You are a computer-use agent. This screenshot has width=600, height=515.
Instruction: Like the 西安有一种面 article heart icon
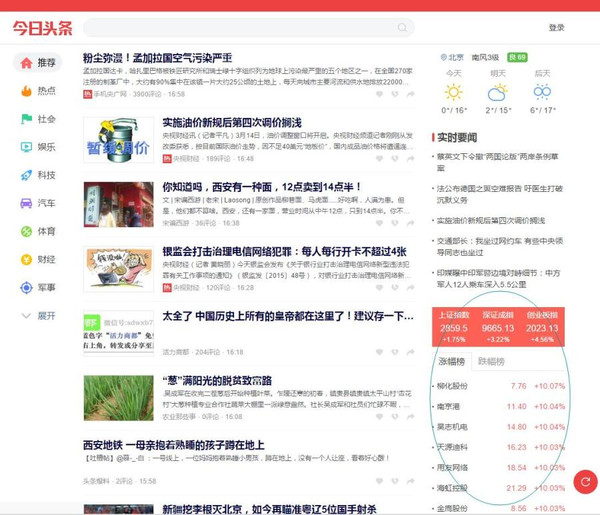click(x=379, y=223)
